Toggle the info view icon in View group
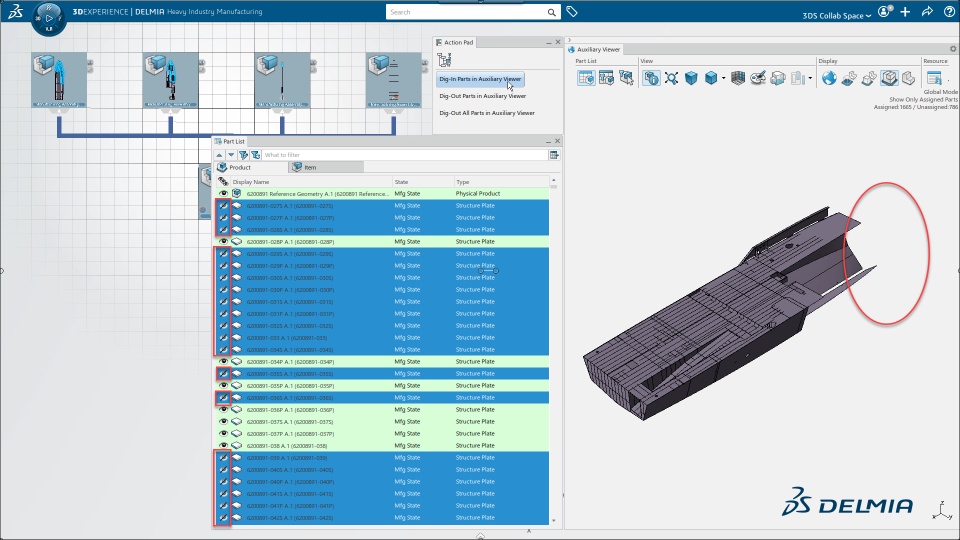This screenshot has width=960, height=540. tap(651, 78)
